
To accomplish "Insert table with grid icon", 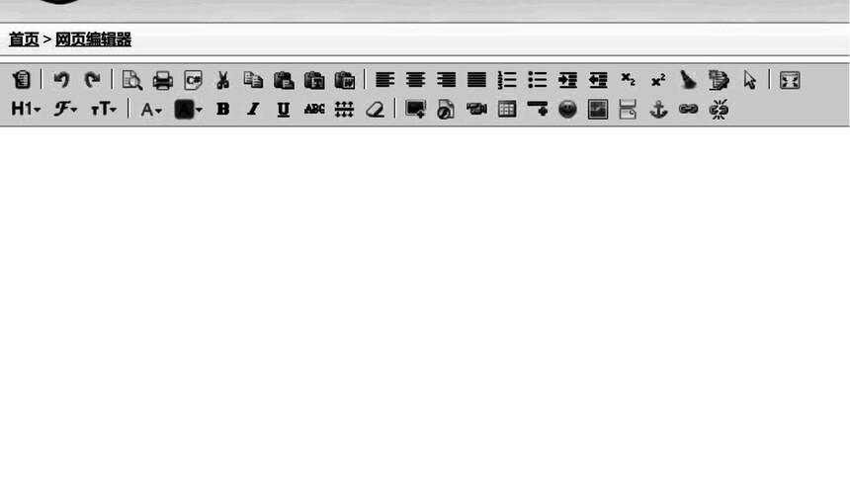I will 507,109.
